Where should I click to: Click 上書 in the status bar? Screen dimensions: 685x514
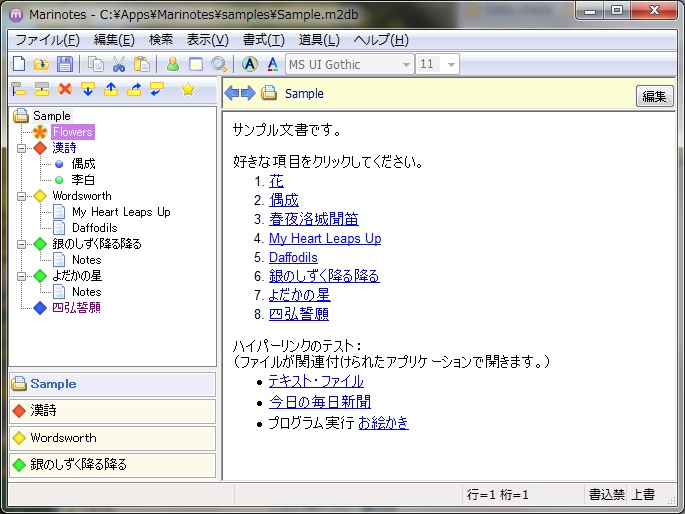pyautogui.click(x=643, y=494)
